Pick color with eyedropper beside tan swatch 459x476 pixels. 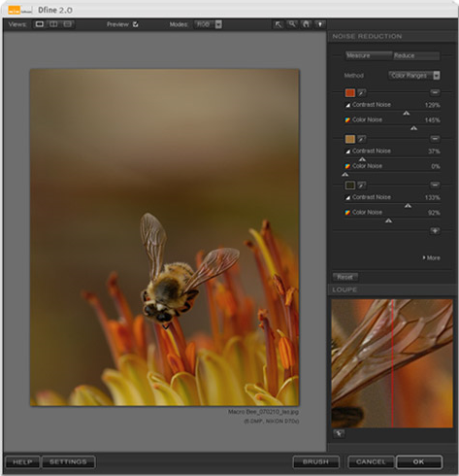pyautogui.click(x=362, y=139)
